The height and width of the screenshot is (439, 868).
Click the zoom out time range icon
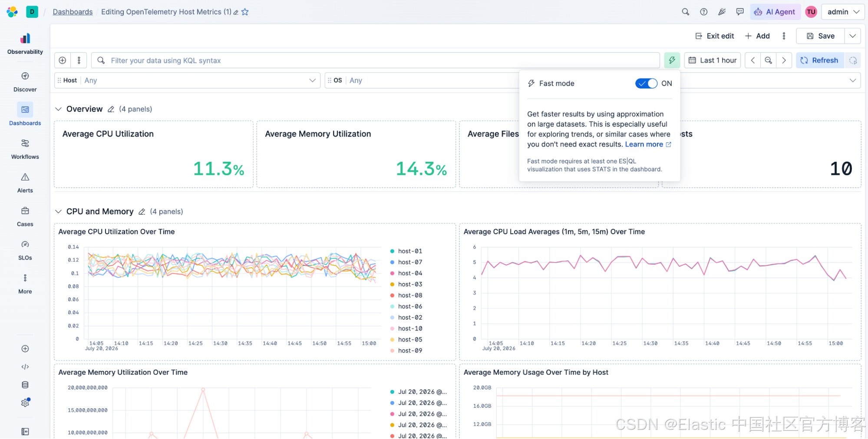coord(768,60)
